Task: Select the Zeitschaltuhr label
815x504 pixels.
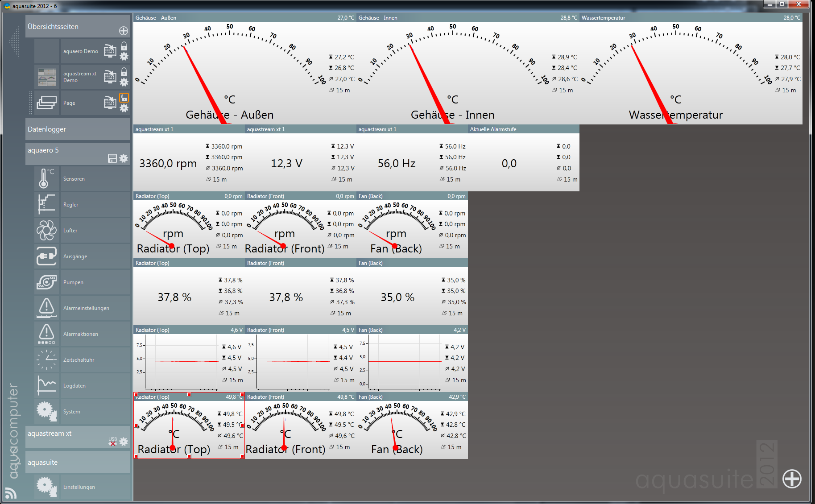Action: pos(79,360)
